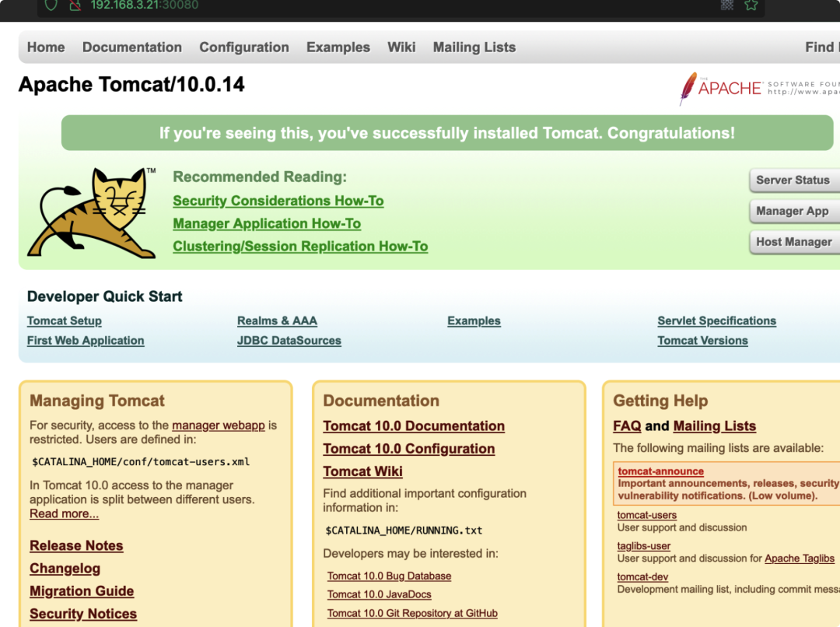Viewport: 840px width, 627px height.
Task: Open the Documentation nav item
Action: pyautogui.click(x=132, y=47)
